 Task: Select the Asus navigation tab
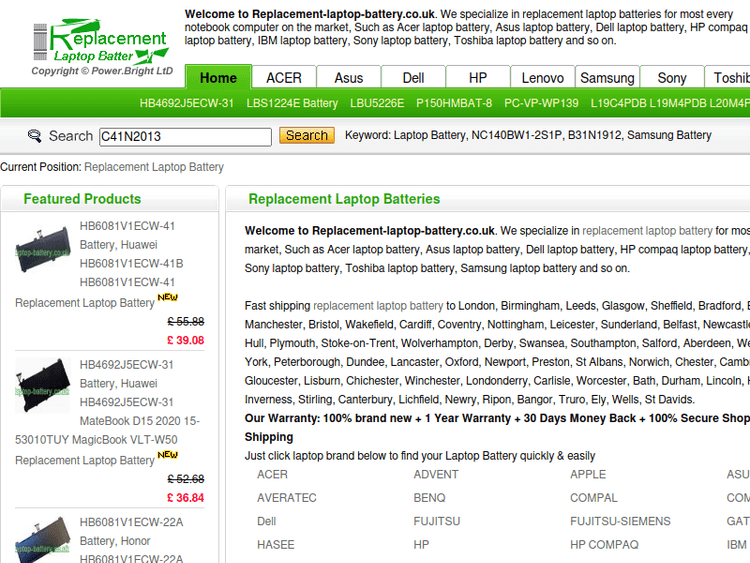(349, 78)
